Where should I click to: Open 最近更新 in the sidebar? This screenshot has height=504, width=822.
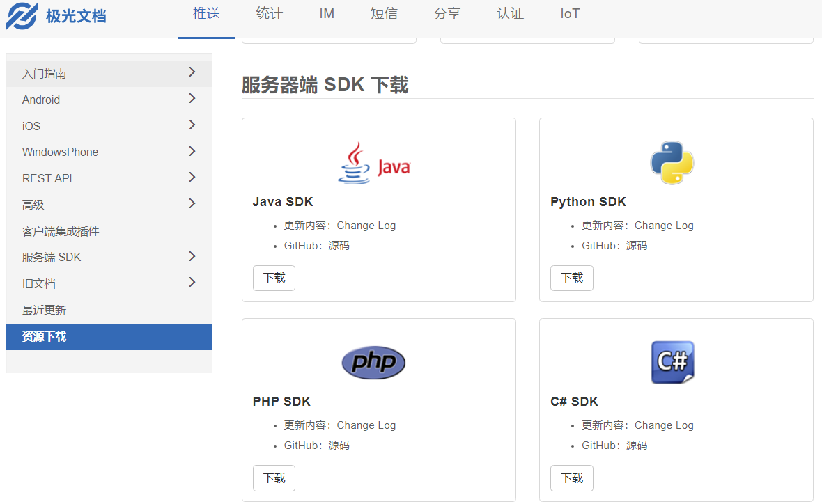point(109,310)
